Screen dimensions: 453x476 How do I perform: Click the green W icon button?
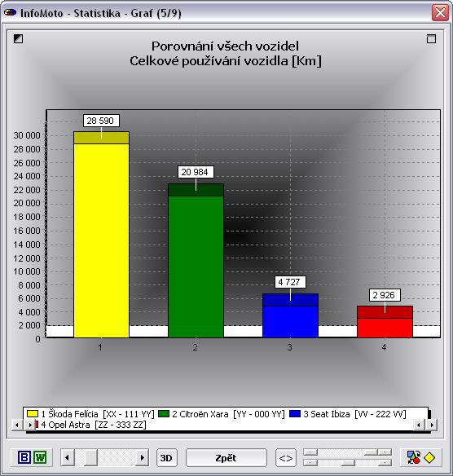[x=40, y=457]
